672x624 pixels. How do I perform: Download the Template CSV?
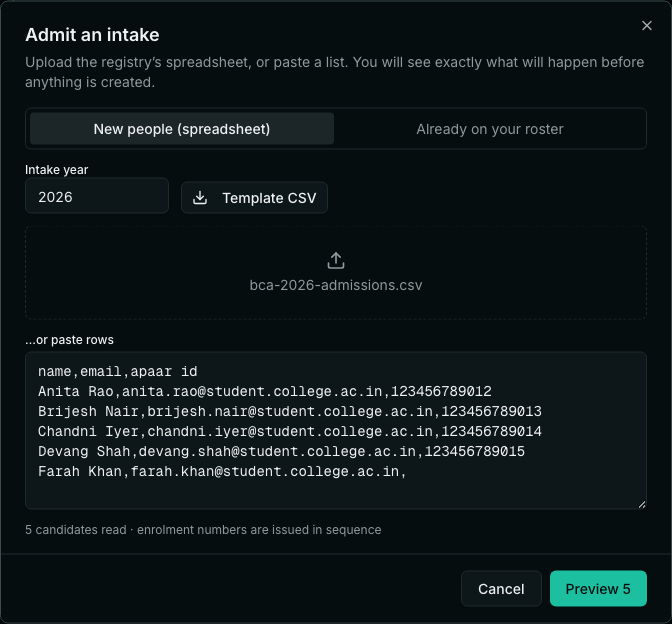tap(254, 198)
